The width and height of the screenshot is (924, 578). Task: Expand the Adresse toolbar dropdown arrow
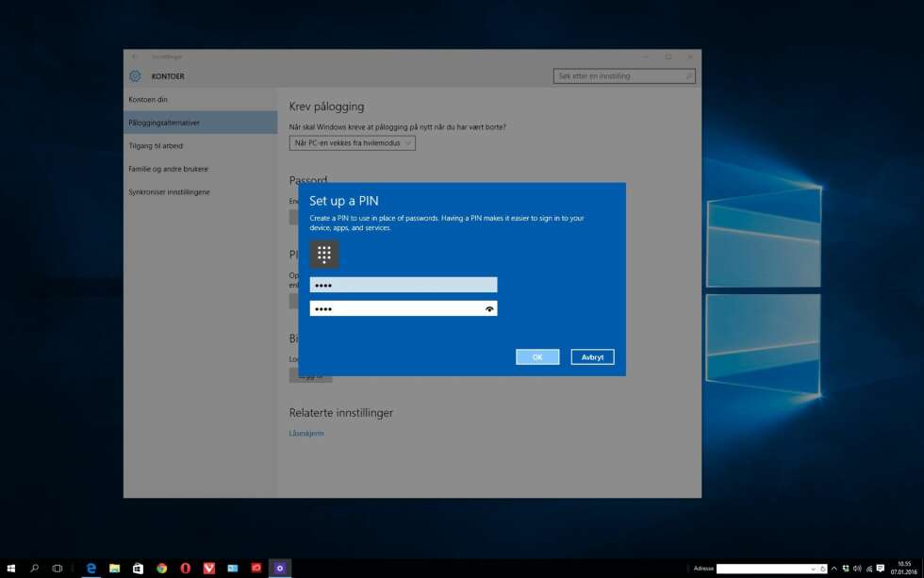pos(813,569)
